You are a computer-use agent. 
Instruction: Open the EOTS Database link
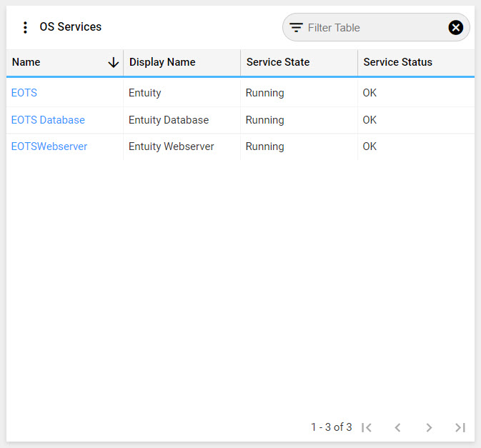click(x=48, y=120)
